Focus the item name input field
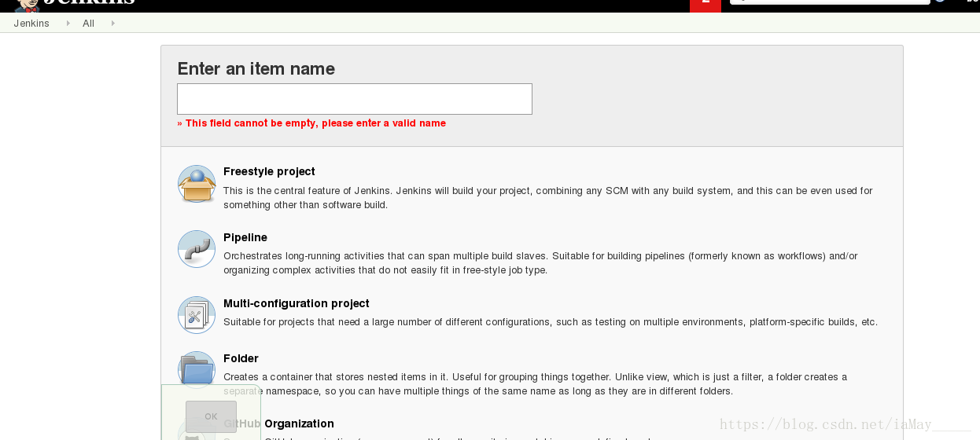980x440 pixels. tap(355, 99)
